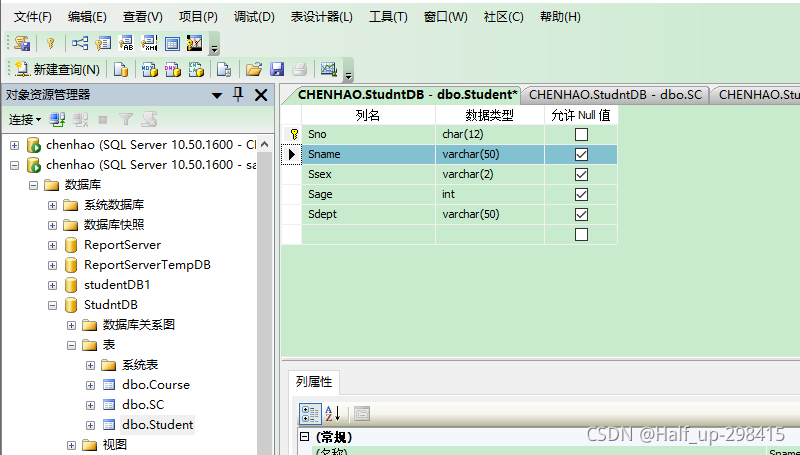Expand the 数据库关系图 folder
Viewport: 800px width, 455px height.
(x=71, y=325)
